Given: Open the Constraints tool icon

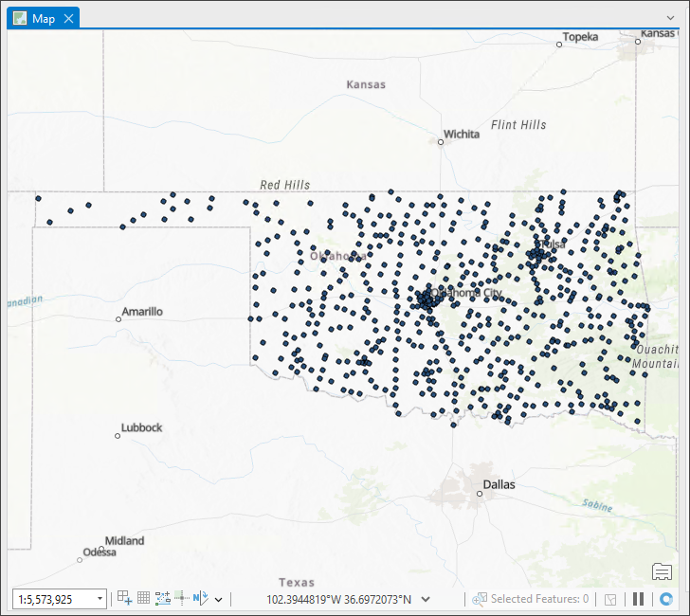Looking at the screenshot, I should tap(162, 598).
